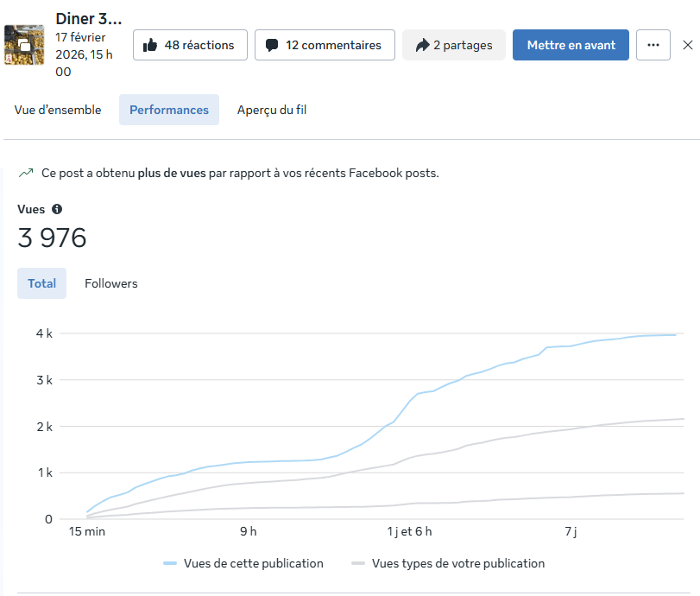This screenshot has height=596, width=700.
Task: Toggle views chart to Followers
Action: click(110, 283)
